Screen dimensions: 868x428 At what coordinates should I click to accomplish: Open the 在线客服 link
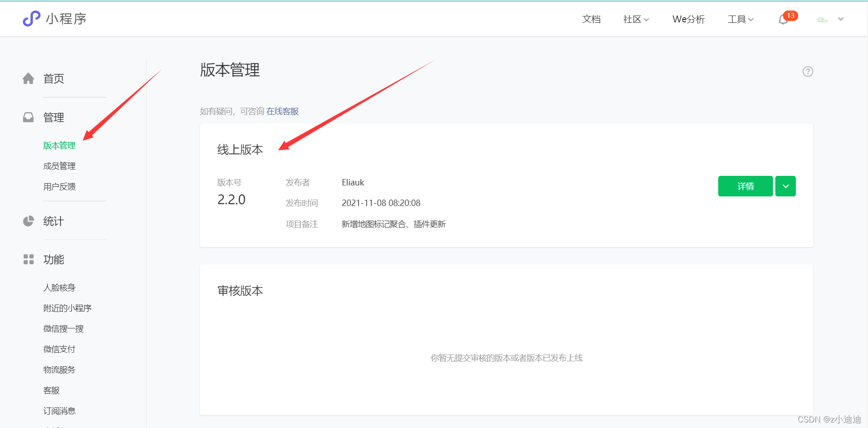[x=282, y=111]
